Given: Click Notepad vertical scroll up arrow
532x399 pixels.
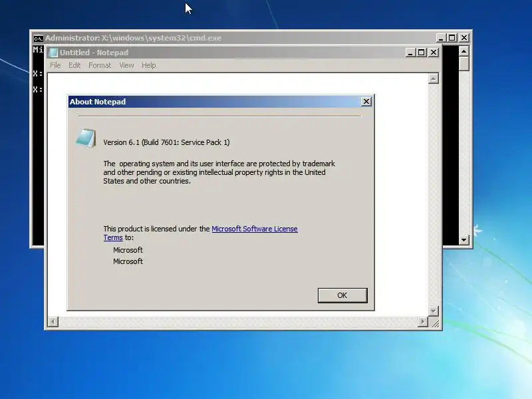Looking at the screenshot, I should point(434,78).
